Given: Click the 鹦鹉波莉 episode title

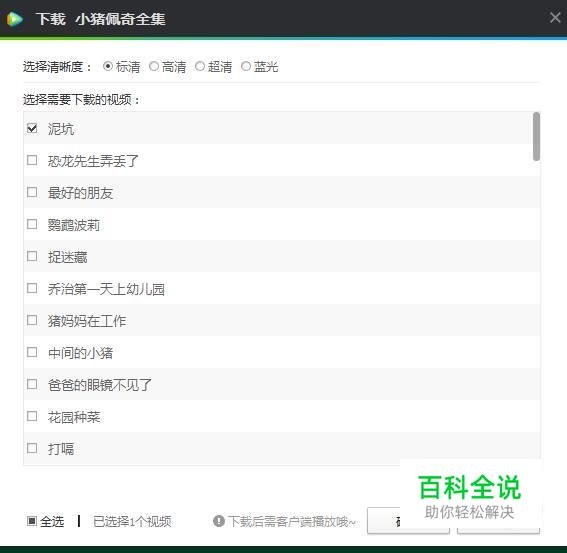Looking at the screenshot, I should click(74, 225).
